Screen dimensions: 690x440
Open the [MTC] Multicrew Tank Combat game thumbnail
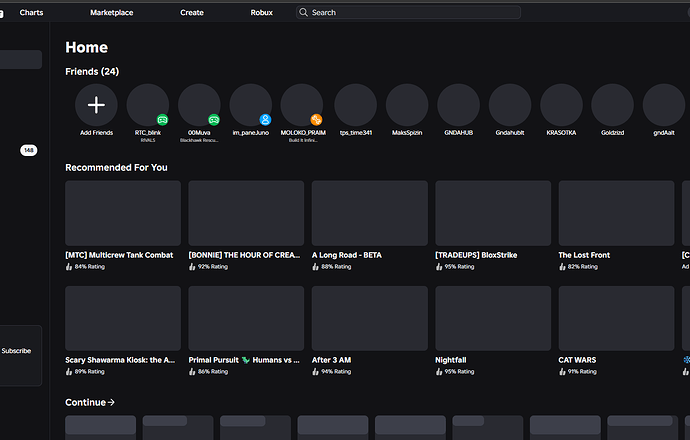pyautogui.click(x=123, y=213)
